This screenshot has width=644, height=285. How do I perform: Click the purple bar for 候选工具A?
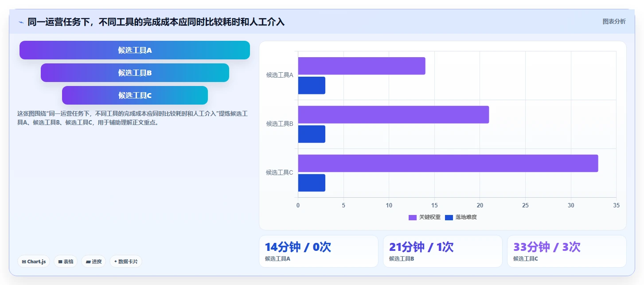click(362, 66)
